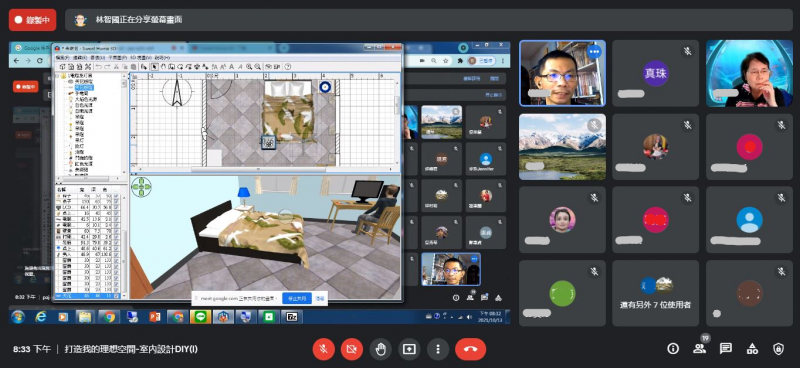This screenshot has height=368, width=800.
Task: Click blue 停止共用 stop sharing button
Action: point(297,299)
